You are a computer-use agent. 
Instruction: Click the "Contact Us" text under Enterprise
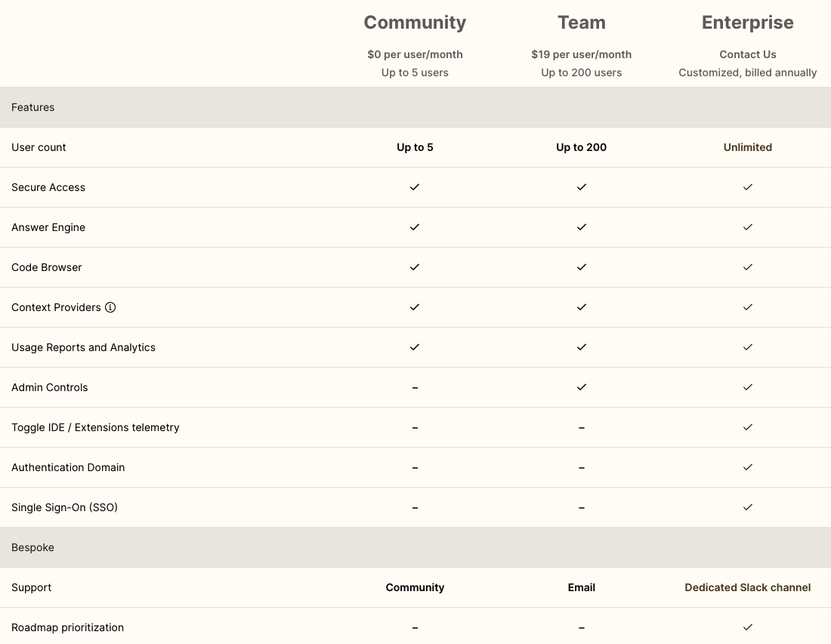tap(748, 54)
